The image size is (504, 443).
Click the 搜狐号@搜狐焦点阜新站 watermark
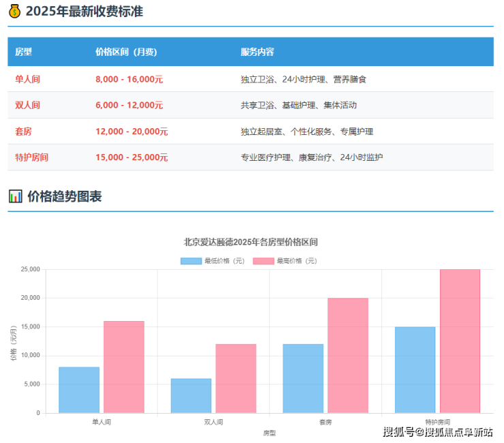click(x=438, y=431)
